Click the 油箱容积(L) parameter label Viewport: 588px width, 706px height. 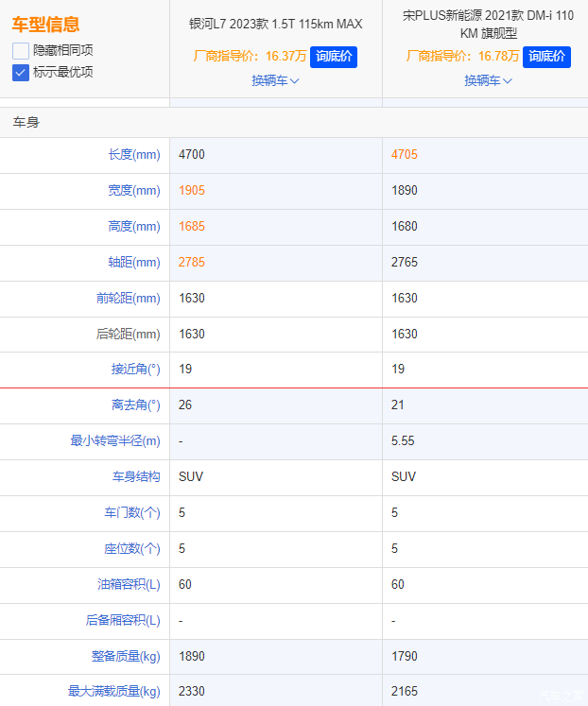click(129, 585)
